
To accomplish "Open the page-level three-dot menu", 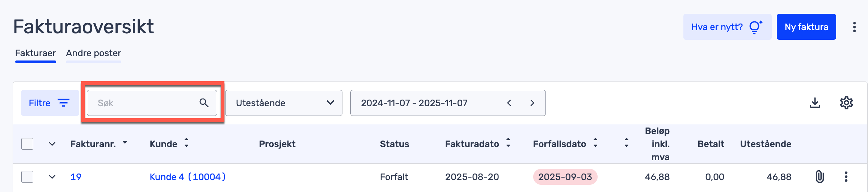I will pyautogui.click(x=854, y=27).
